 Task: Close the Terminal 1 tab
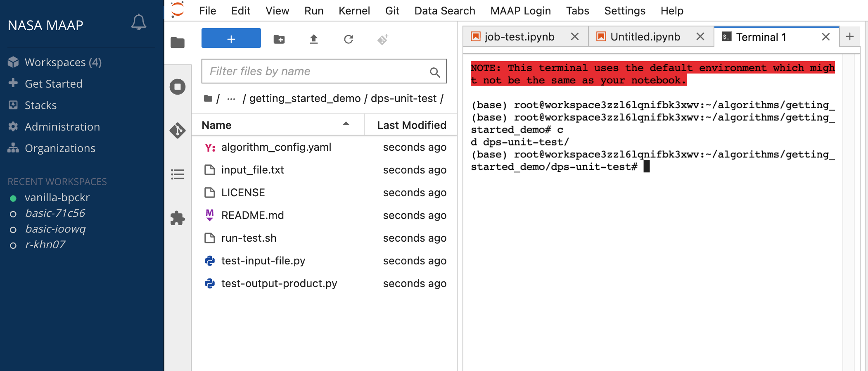coord(825,37)
